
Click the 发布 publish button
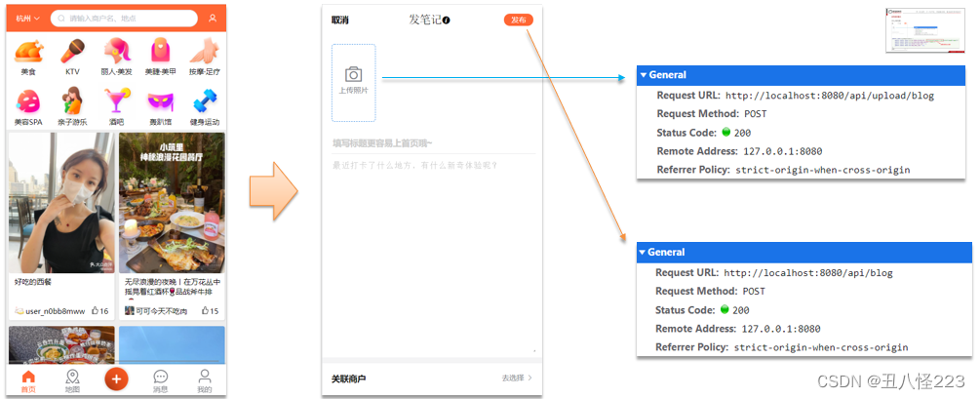518,20
